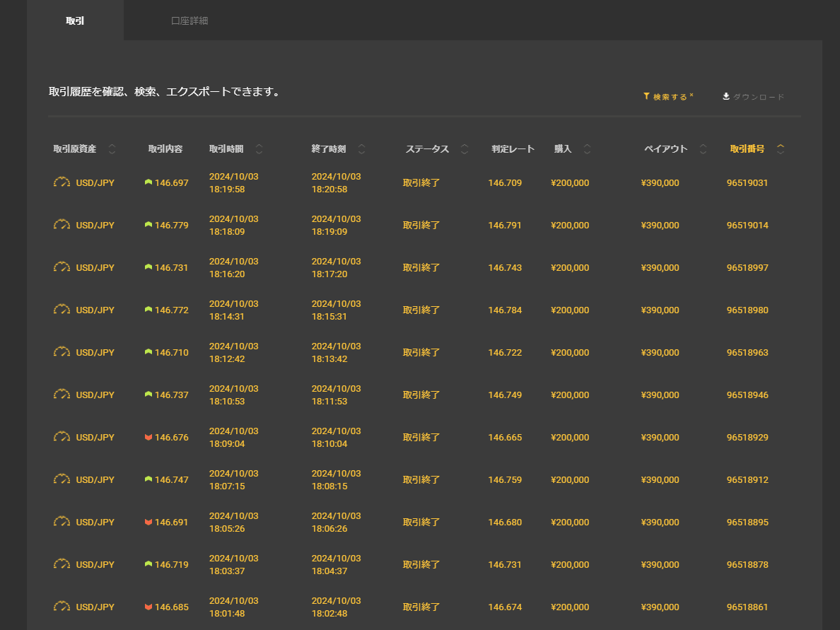Sort by 取引時間 column arrows
The height and width of the screenshot is (630, 840).
point(259,149)
